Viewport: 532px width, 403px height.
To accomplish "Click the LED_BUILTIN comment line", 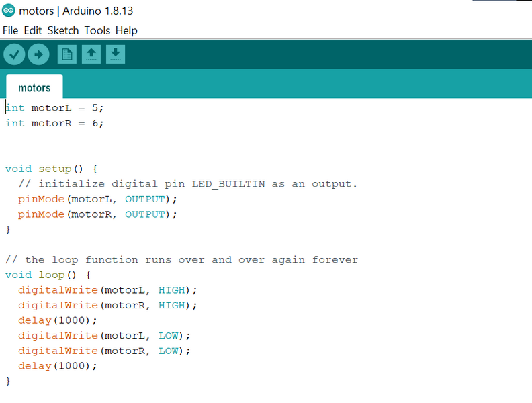I will (x=188, y=184).
